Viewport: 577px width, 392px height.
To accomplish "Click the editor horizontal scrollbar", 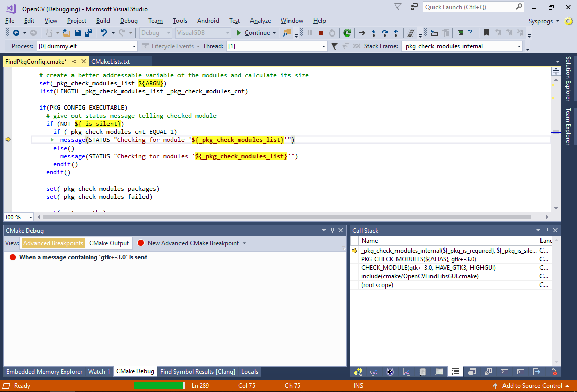I will 286,217.
